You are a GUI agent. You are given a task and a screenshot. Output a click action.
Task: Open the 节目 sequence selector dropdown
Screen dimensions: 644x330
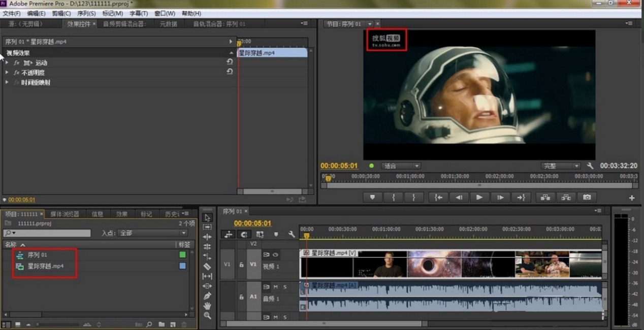[370, 24]
